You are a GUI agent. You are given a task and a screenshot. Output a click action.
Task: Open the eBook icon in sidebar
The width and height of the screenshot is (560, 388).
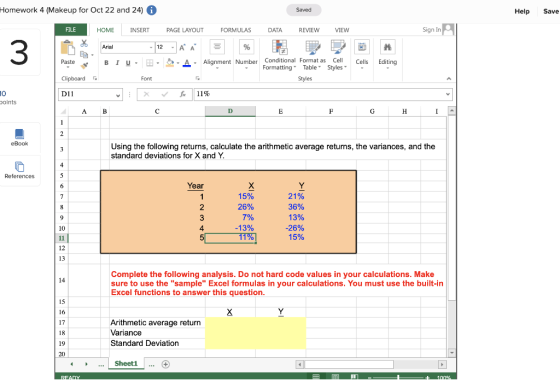point(19,134)
